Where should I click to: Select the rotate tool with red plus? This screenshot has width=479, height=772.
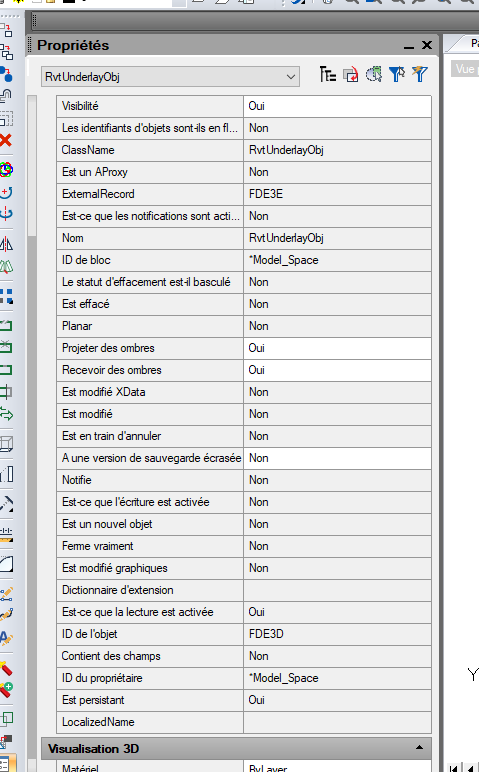point(6,192)
